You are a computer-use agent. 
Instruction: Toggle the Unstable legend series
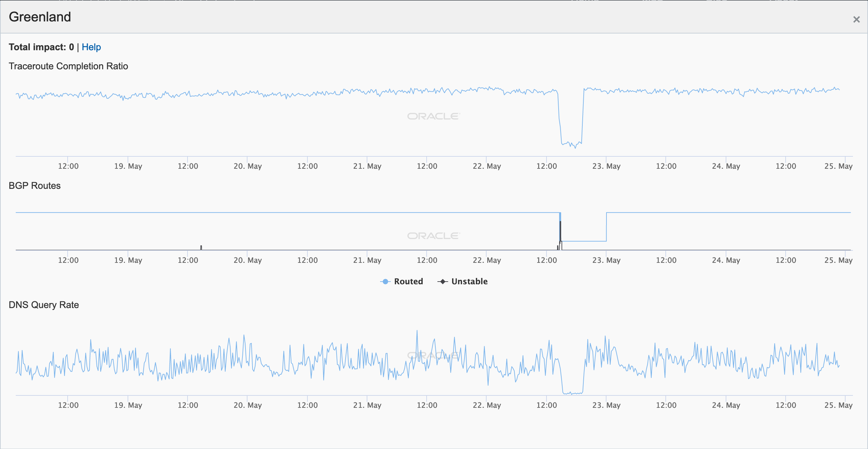[x=469, y=281]
